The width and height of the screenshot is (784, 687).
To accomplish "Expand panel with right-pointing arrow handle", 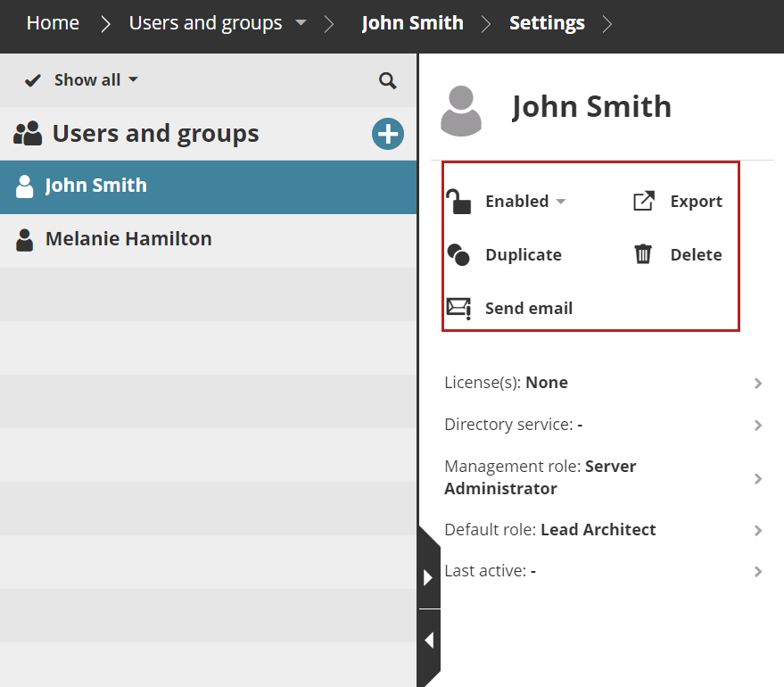I will click(x=429, y=577).
